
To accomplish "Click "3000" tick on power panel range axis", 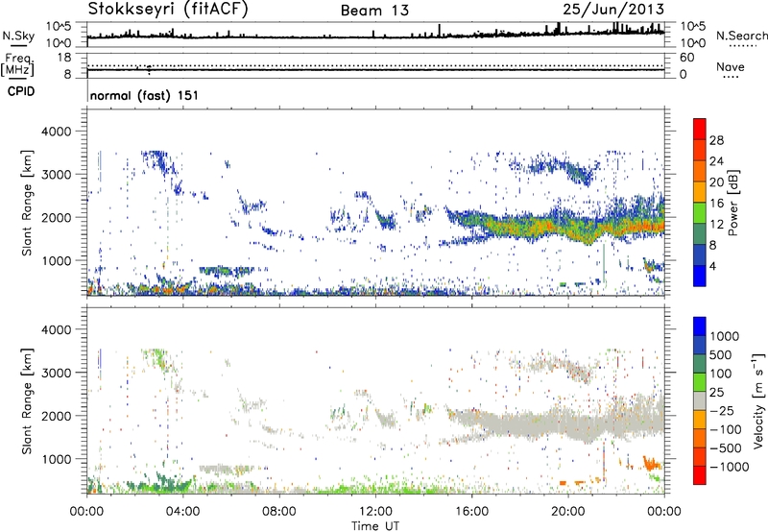I will (57, 175).
